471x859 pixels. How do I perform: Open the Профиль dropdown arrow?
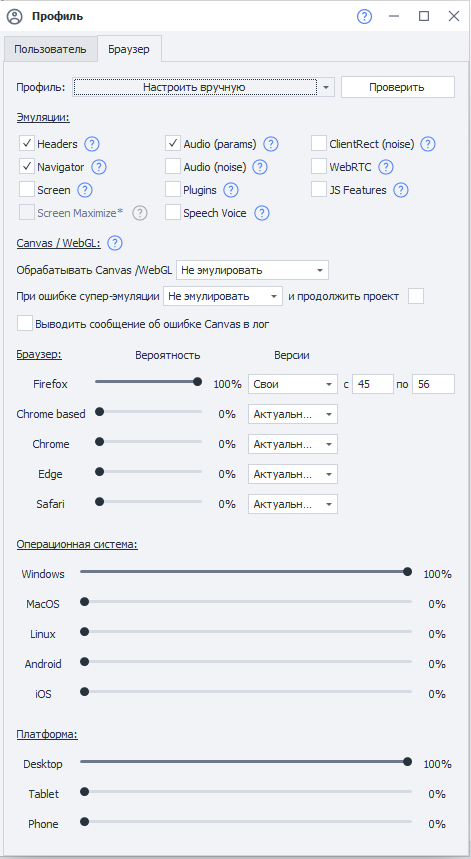[x=326, y=87]
